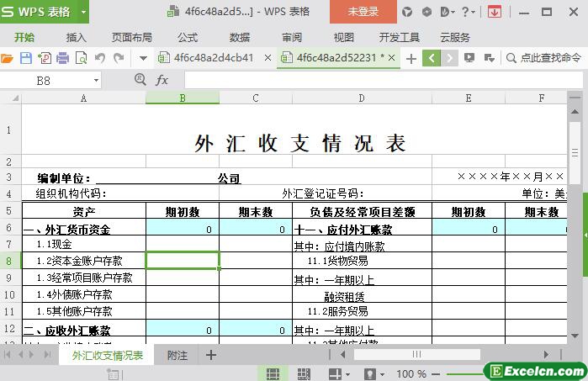Go to previous document tab arrow
588x381 pixels.
[432, 58]
